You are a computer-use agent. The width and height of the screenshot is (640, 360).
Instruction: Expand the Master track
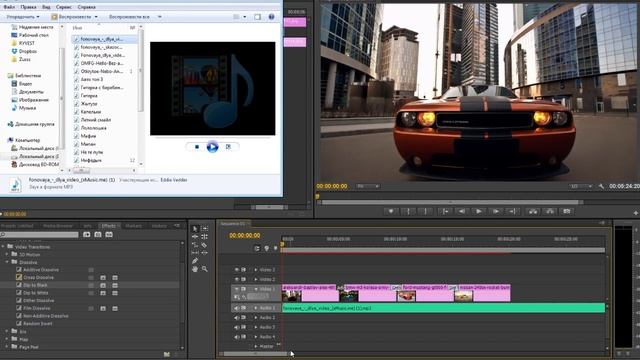256,347
